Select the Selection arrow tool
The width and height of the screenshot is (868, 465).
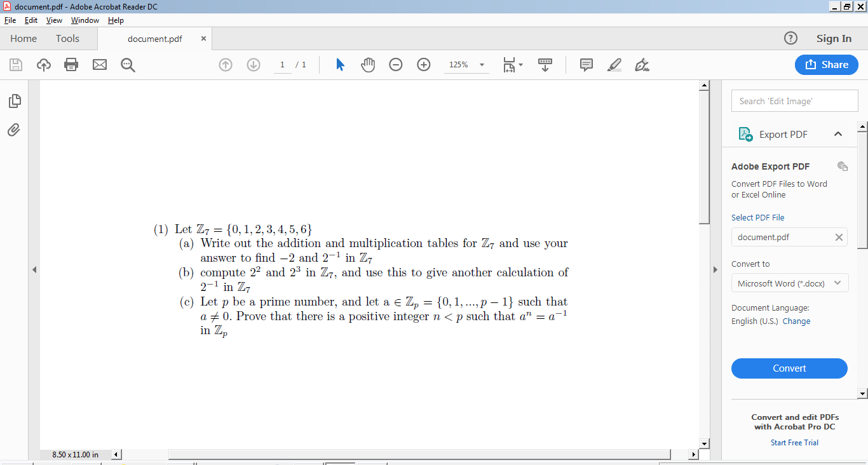[340, 64]
